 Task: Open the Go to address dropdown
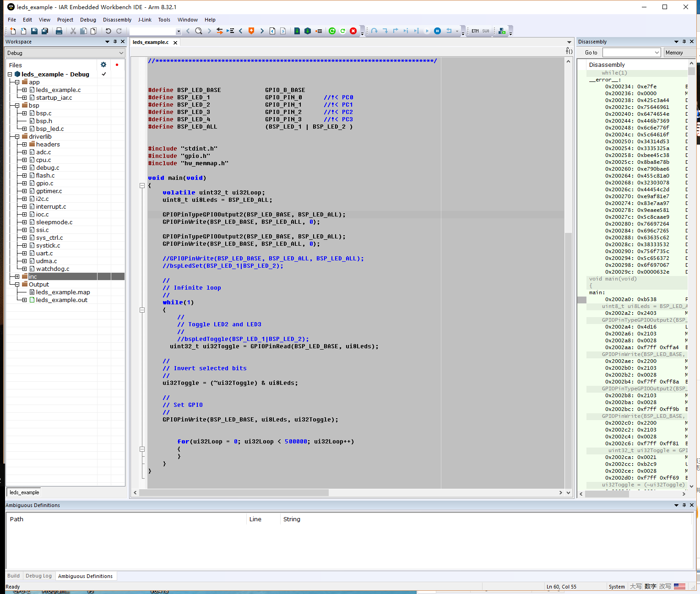[657, 53]
